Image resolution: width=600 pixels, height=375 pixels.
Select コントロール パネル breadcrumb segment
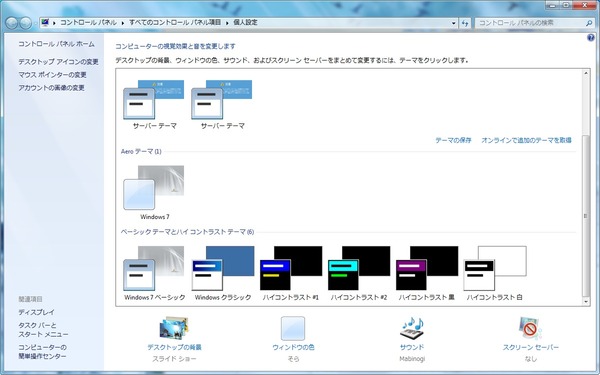pos(88,23)
